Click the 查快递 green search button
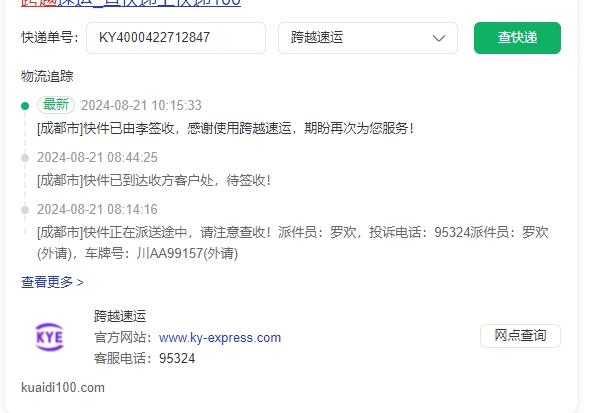Viewport: 599px width, 413px height. point(517,38)
